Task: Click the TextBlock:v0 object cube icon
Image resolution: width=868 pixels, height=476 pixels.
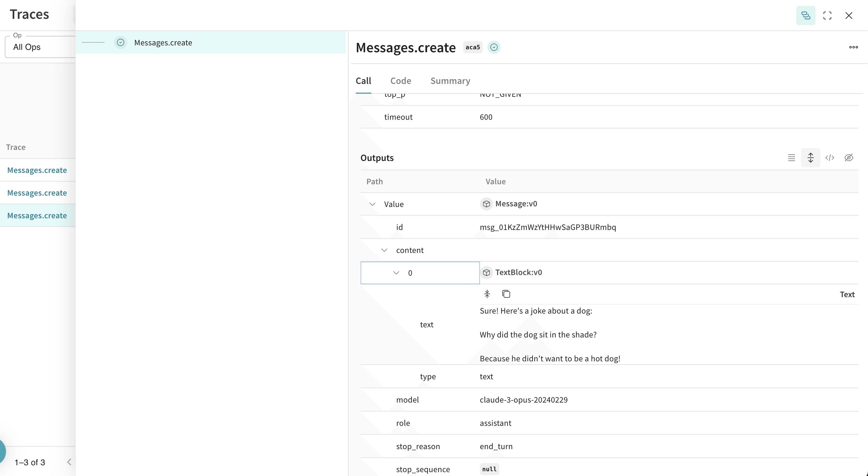Action: pyautogui.click(x=486, y=272)
